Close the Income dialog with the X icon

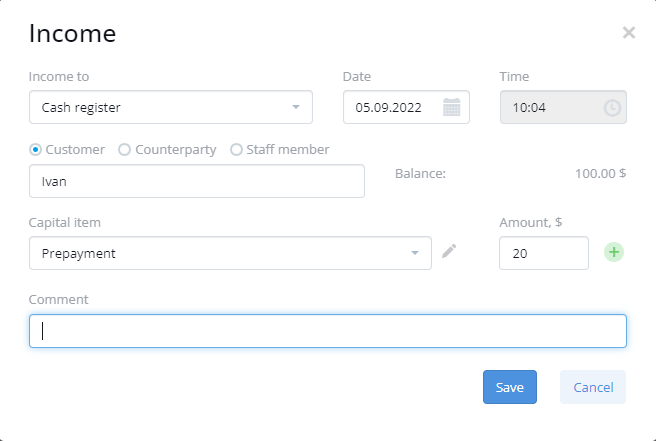point(629,33)
